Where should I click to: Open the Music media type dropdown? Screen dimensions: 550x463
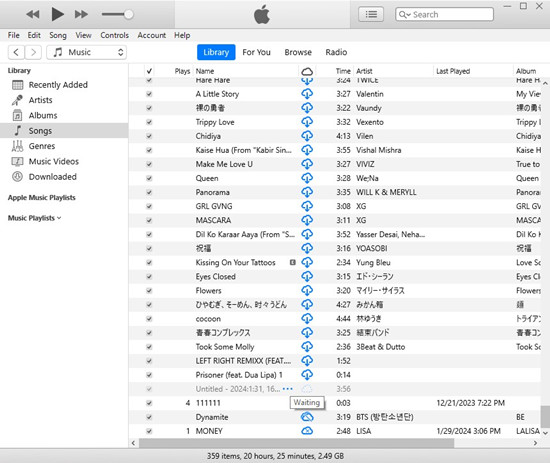87,52
